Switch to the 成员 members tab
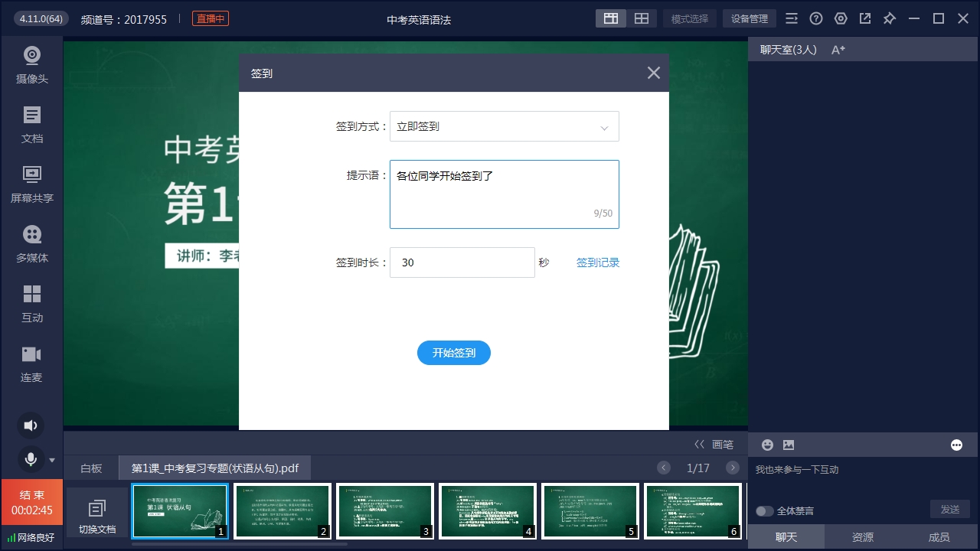980x551 pixels. coord(939,537)
